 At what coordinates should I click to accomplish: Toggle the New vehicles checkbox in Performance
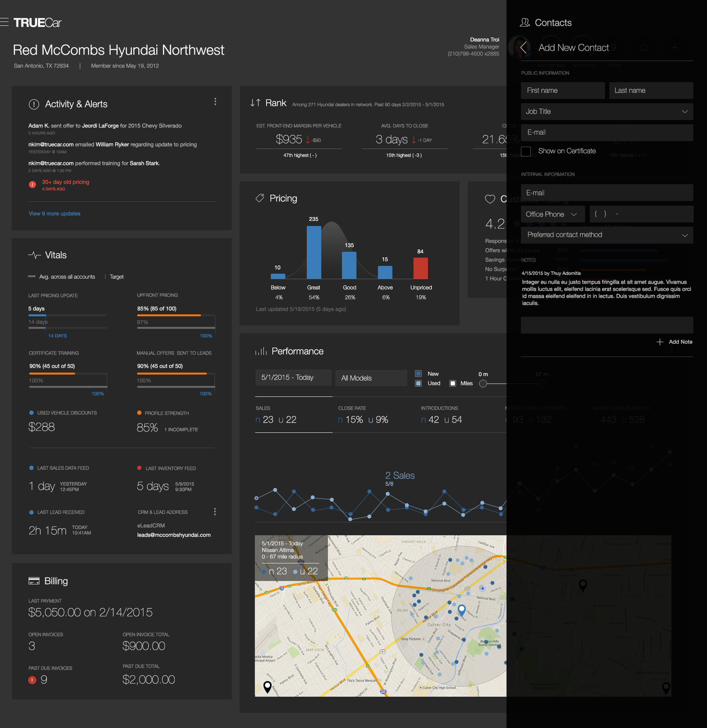[x=418, y=373]
